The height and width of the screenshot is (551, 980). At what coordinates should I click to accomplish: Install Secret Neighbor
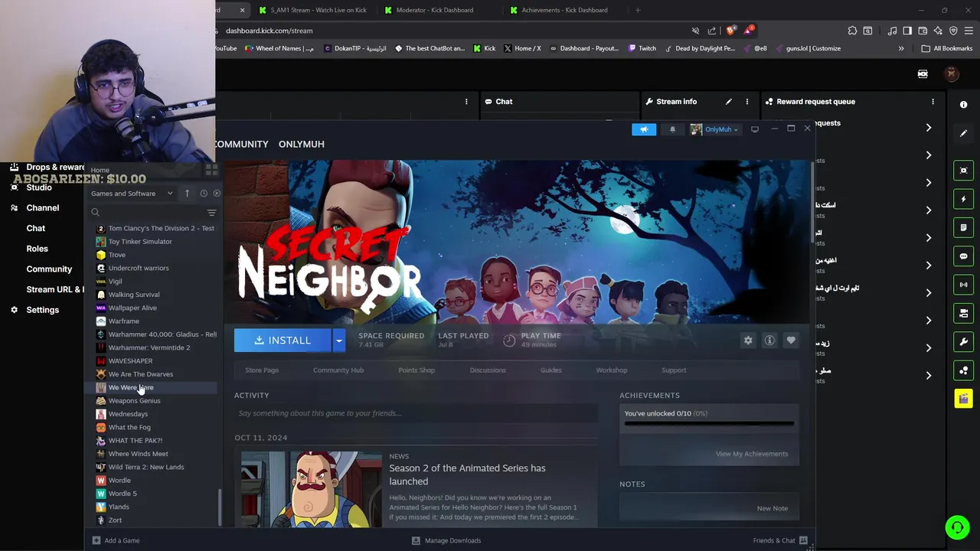tap(283, 341)
